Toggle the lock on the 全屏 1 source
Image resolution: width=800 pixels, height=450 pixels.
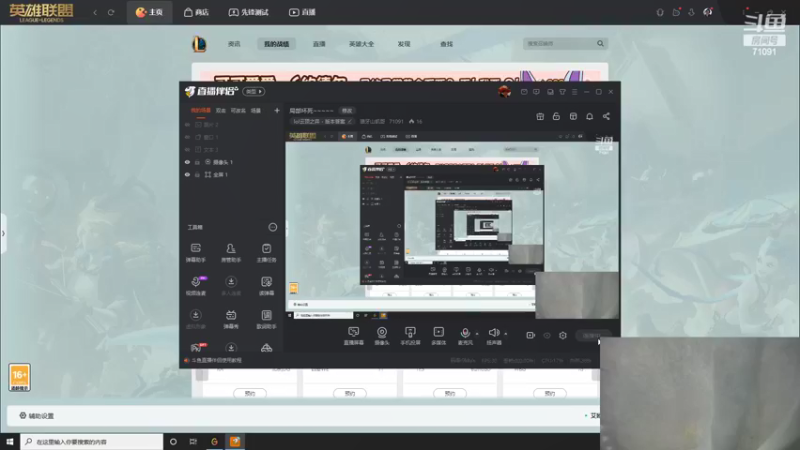(x=197, y=174)
